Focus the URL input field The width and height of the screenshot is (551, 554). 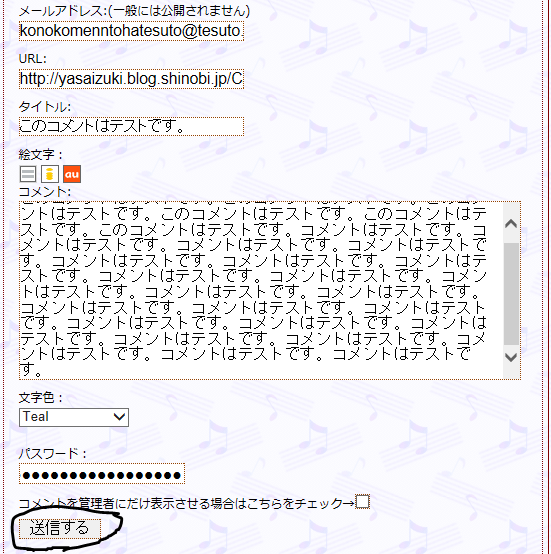(131, 79)
